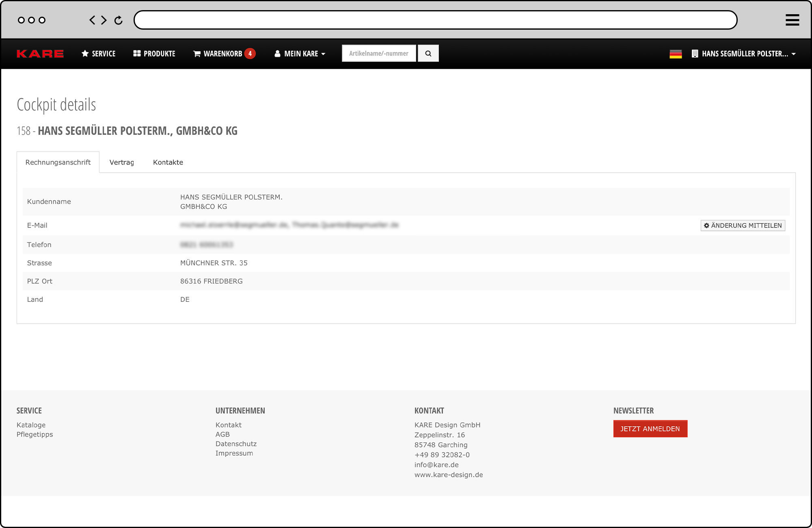Screen dimensions: 812x528
Task: Select the Rechnungsanschrift tab
Action: [58, 162]
